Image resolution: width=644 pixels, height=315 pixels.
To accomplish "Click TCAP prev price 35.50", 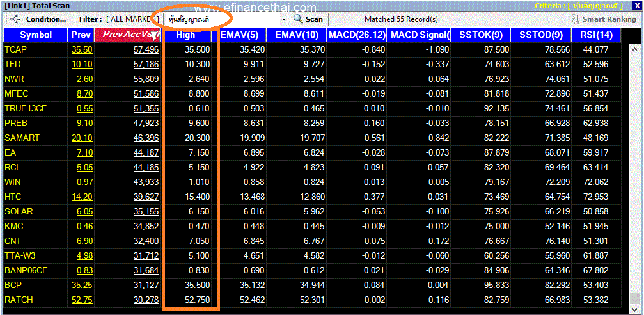I will (82, 50).
